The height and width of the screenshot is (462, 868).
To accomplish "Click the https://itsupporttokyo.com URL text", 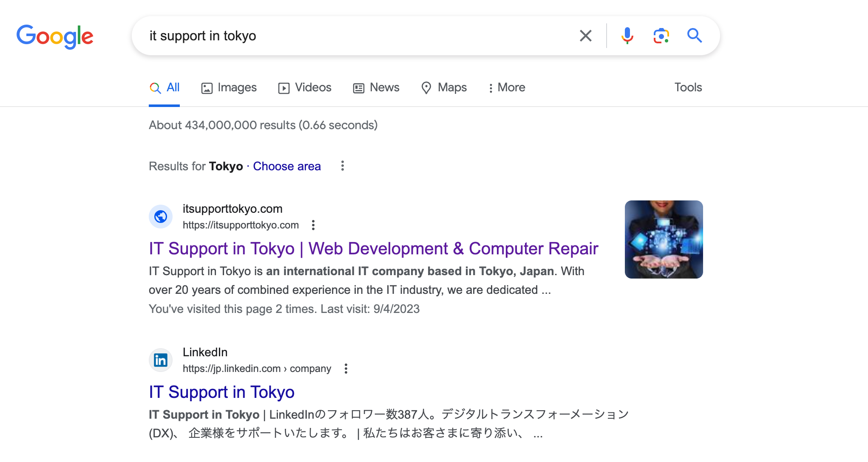I will pos(241,225).
